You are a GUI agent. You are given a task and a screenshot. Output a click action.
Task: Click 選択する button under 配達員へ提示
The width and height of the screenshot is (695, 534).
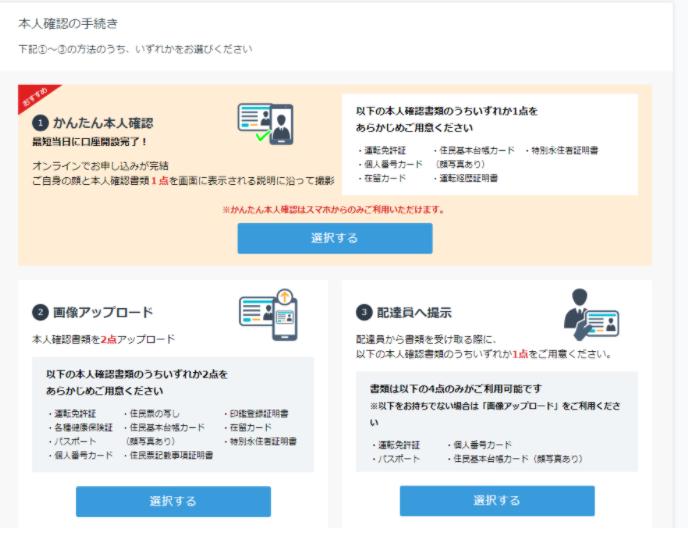(x=497, y=501)
